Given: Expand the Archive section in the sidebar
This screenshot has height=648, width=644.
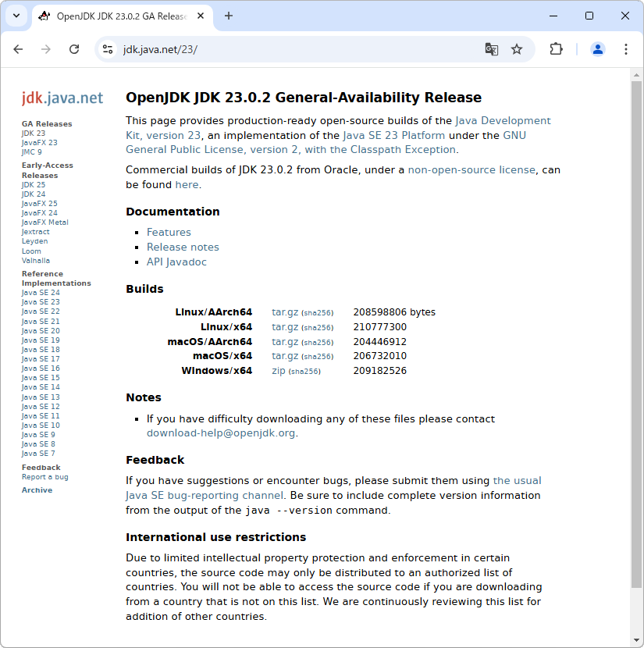Looking at the screenshot, I should click(37, 490).
